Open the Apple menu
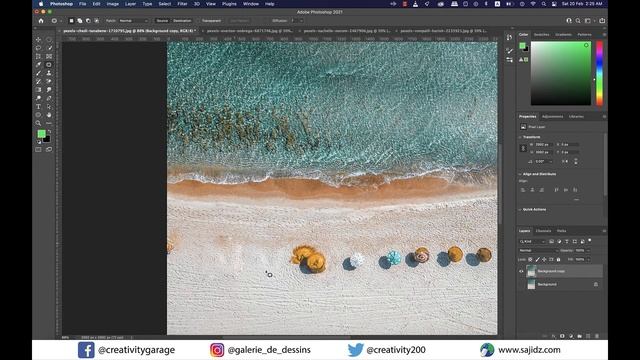640x360 pixels. click(41, 4)
